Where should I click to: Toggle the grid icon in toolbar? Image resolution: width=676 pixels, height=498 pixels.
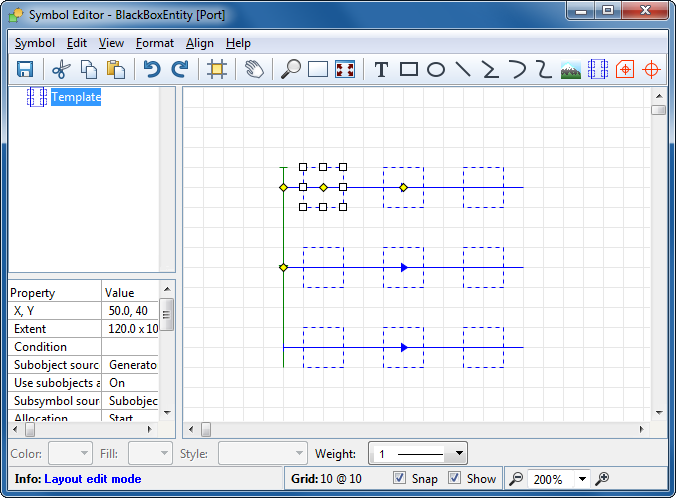(x=216, y=69)
